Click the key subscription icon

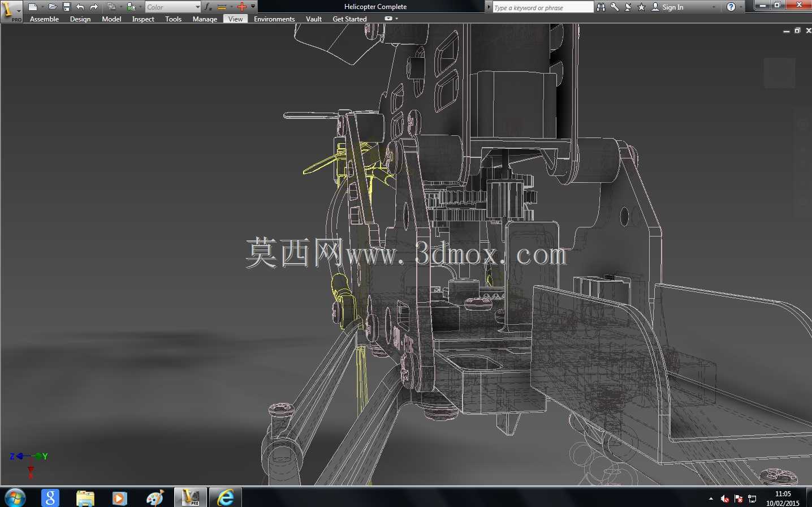click(615, 7)
